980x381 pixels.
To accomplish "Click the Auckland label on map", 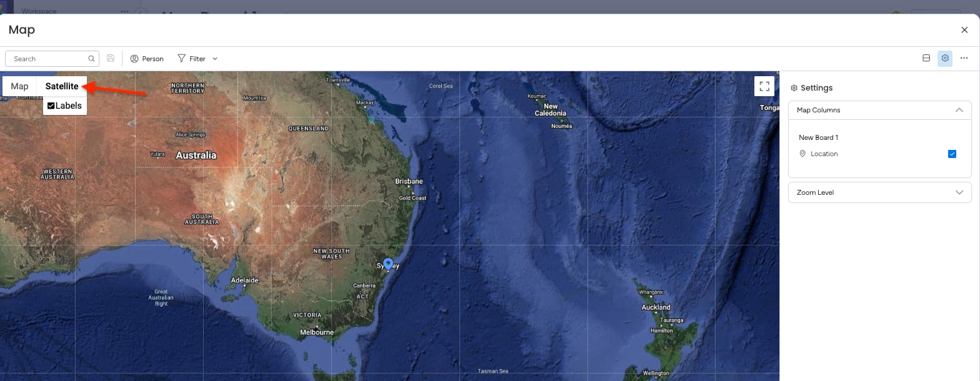I will pyautogui.click(x=656, y=307).
